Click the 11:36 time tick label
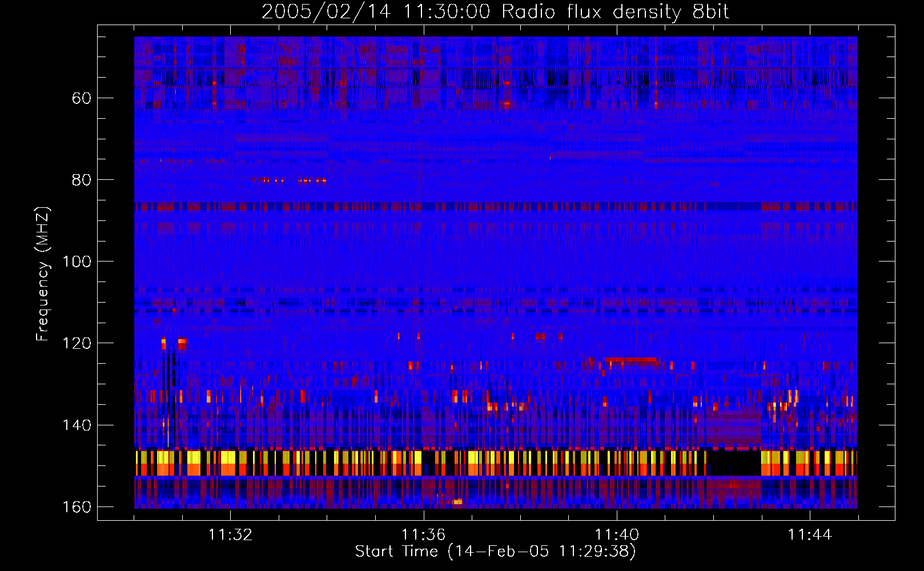924x571 pixels. click(423, 535)
